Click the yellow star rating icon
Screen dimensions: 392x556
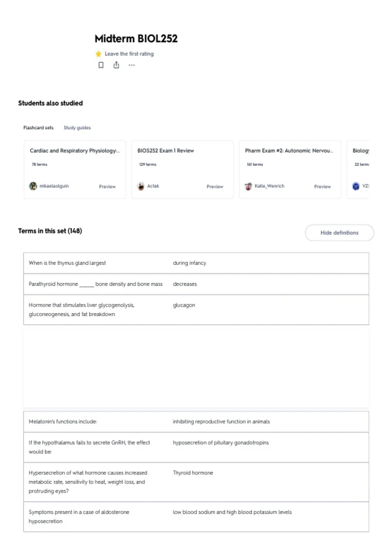click(x=98, y=54)
